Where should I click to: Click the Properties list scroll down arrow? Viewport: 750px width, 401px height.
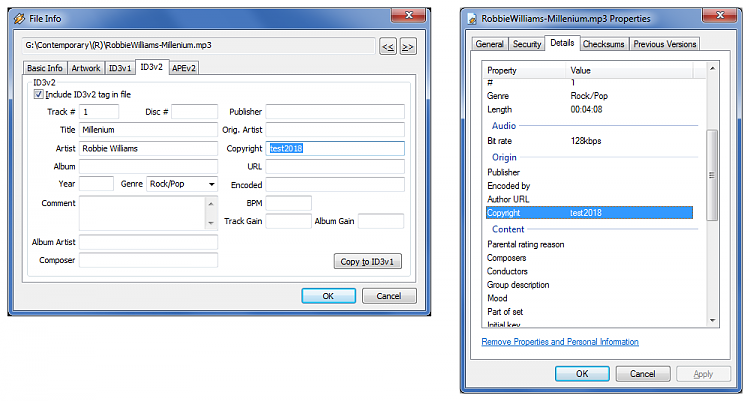tap(712, 321)
